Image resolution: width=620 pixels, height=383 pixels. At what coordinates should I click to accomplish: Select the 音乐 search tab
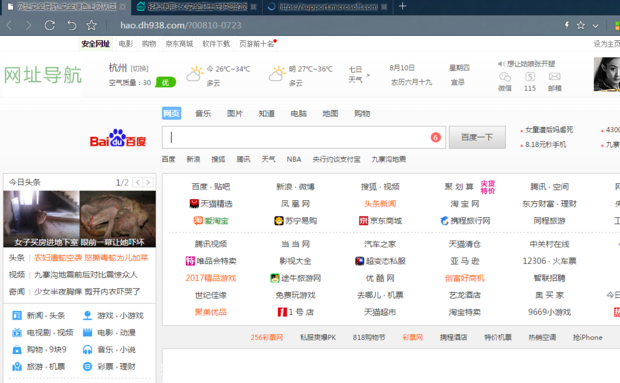(203, 114)
